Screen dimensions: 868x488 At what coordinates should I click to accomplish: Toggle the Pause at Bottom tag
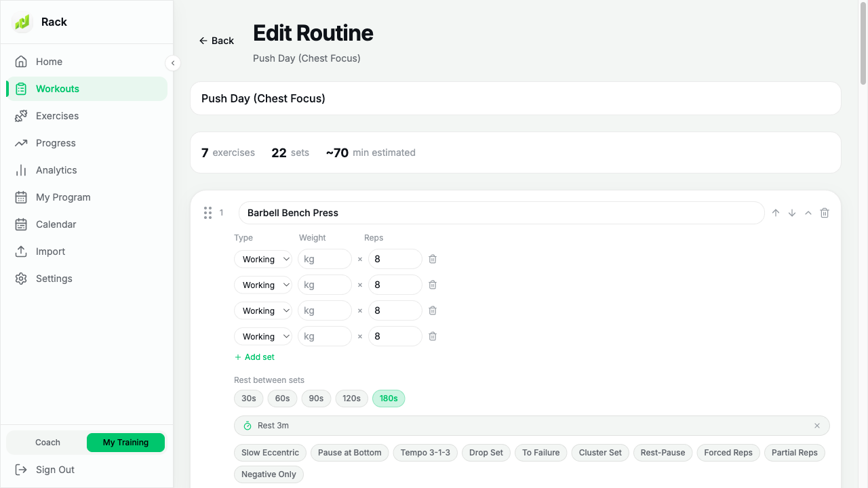click(350, 453)
